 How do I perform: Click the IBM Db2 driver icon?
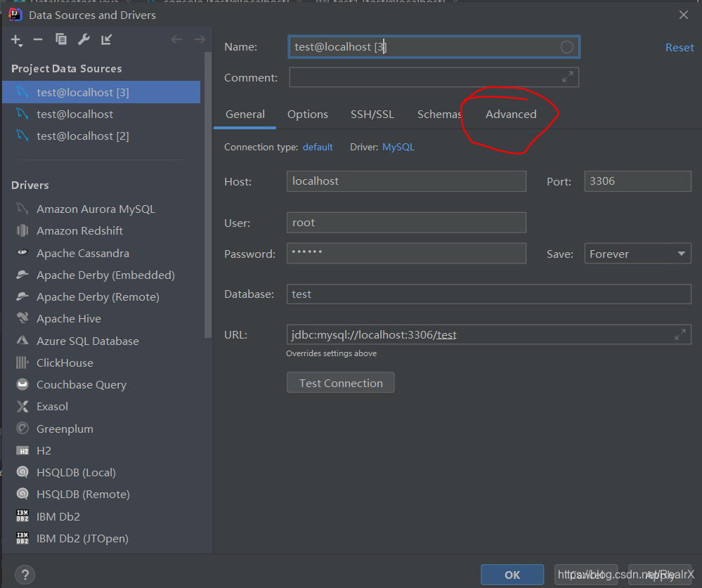(22, 516)
